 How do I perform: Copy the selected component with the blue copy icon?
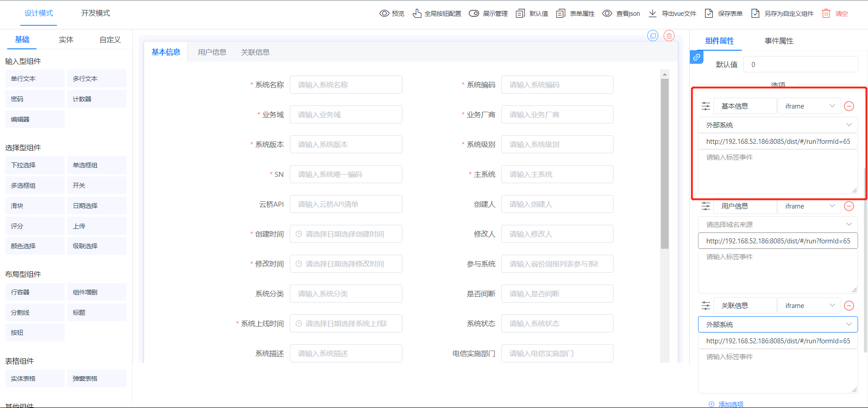click(653, 36)
